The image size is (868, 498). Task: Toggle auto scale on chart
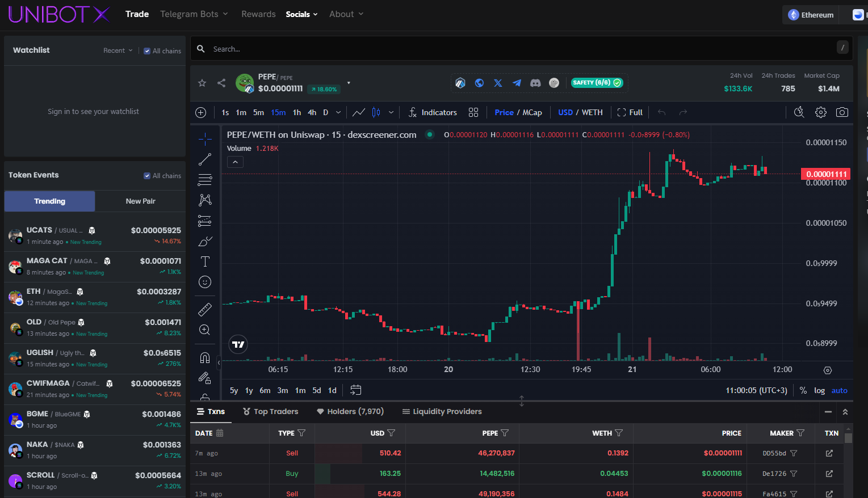pyautogui.click(x=840, y=390)
